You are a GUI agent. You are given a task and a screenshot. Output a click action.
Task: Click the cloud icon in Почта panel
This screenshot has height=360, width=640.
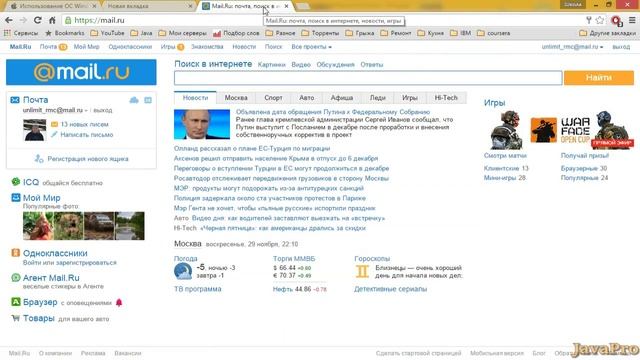[134, 100]
